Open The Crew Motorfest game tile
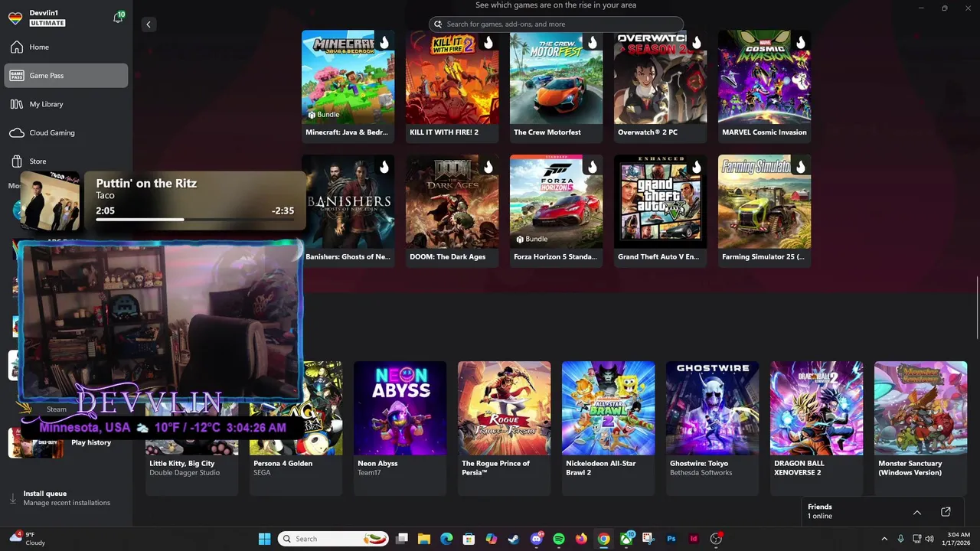The height and width of the screenshot is (551, 980). coord(557,86)
